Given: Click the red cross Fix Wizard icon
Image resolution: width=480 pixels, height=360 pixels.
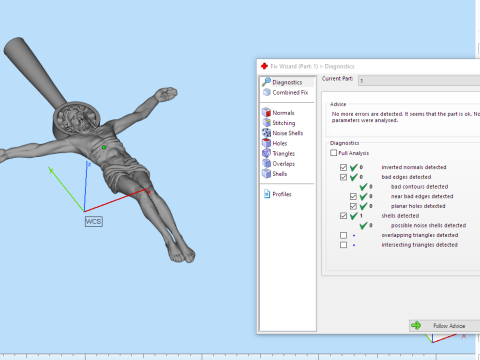Looking at the screenshot, I should (264, 66).
